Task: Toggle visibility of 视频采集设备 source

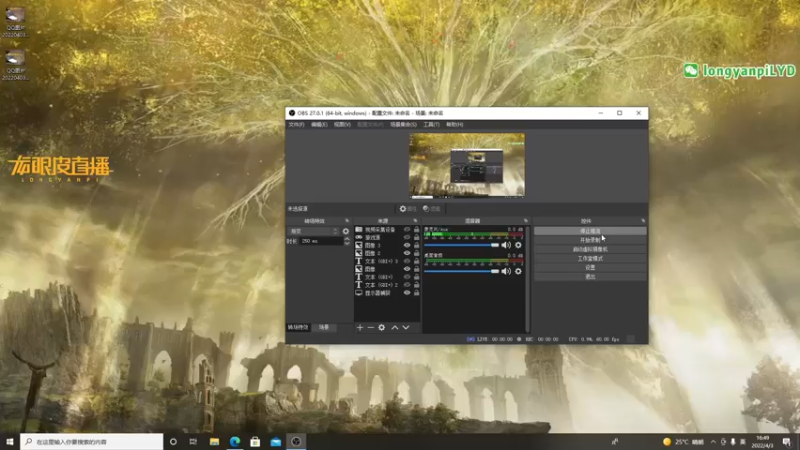Action: (407, 230)
